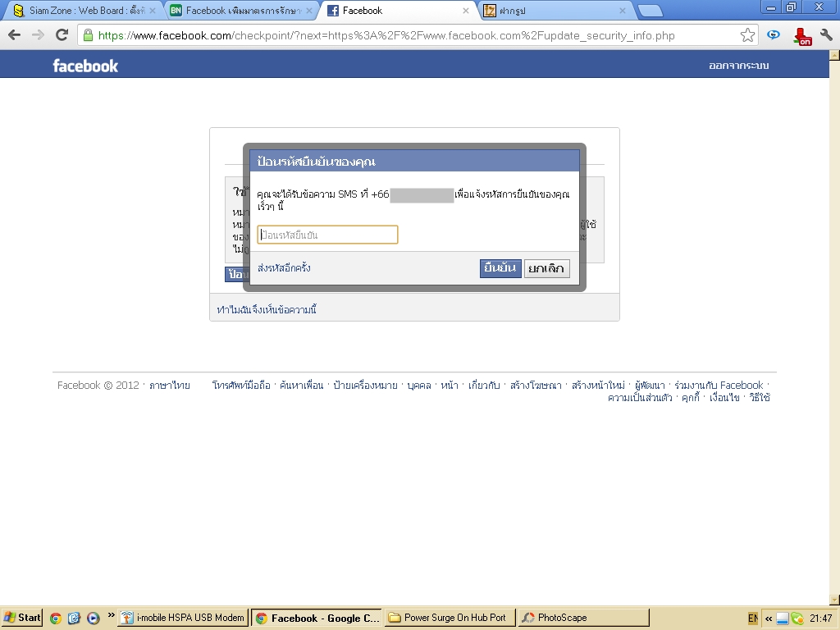
Task: Open the Windows Start menu
Action: (22, 618)
